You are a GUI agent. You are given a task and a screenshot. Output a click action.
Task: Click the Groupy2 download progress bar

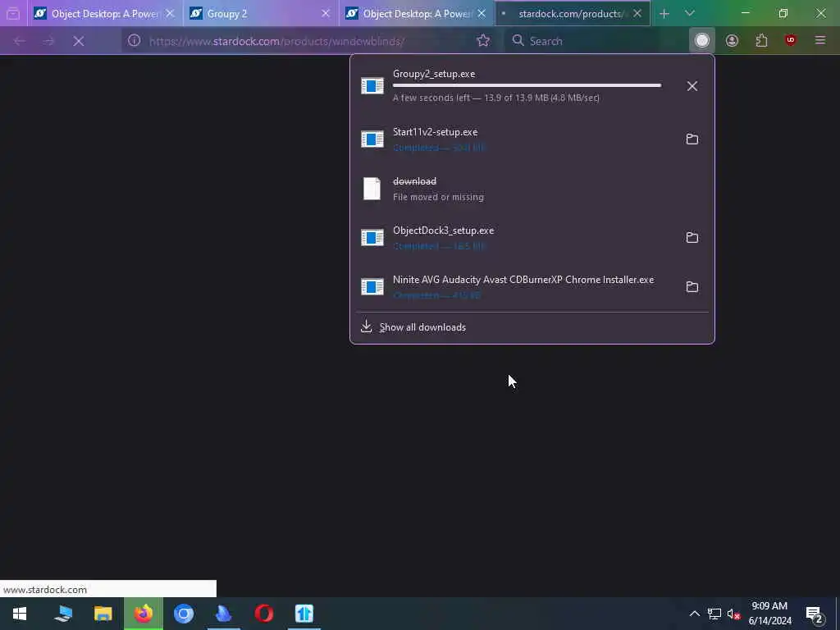[527, 85]
